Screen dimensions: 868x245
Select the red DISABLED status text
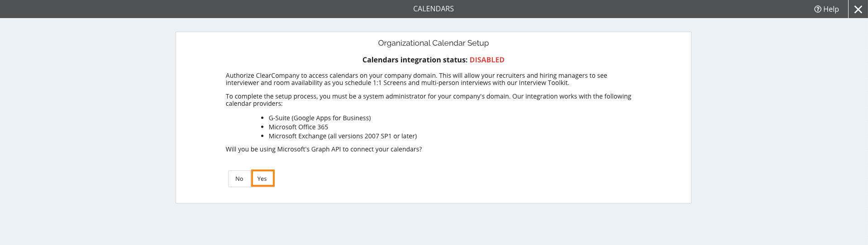[x=487, y=60]
